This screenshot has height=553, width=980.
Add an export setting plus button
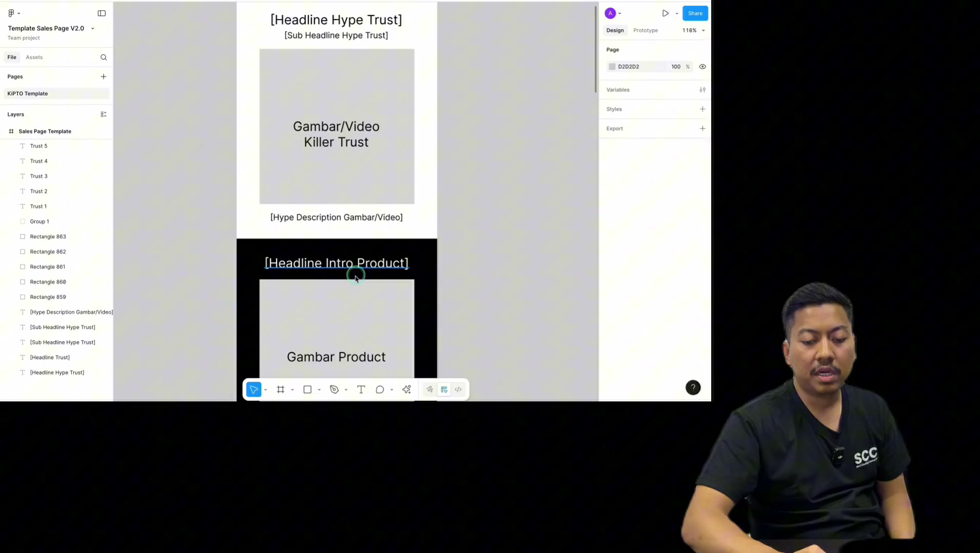point(702,129)
